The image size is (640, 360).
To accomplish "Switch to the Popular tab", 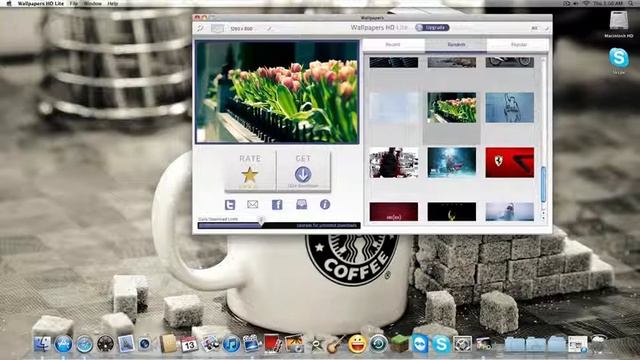I will [518, 44].
